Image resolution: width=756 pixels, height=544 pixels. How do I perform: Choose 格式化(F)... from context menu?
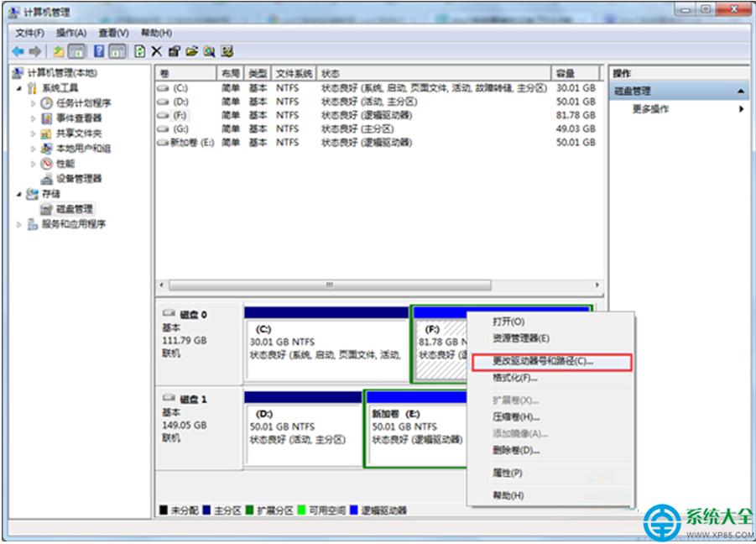pyautogui.click(x=550, y=378)
